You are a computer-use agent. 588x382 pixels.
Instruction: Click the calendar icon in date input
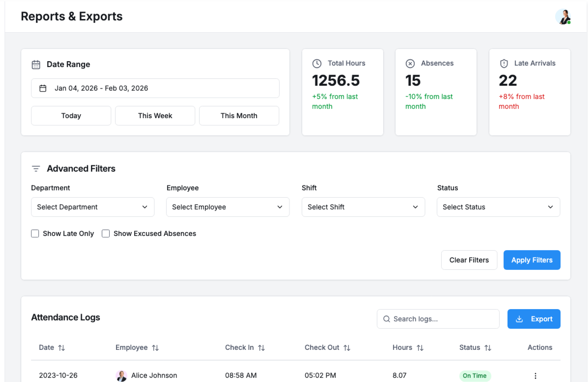[x=43, y=88]
